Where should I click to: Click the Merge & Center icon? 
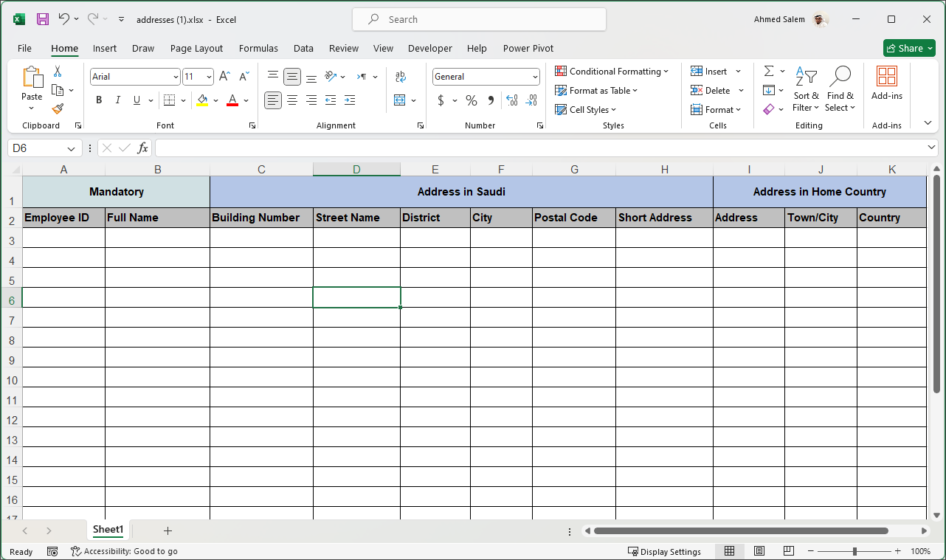click(x=400, y=100)
